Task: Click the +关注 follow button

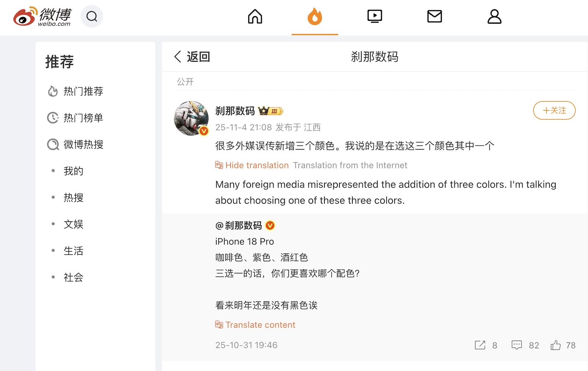Action: 554,110
